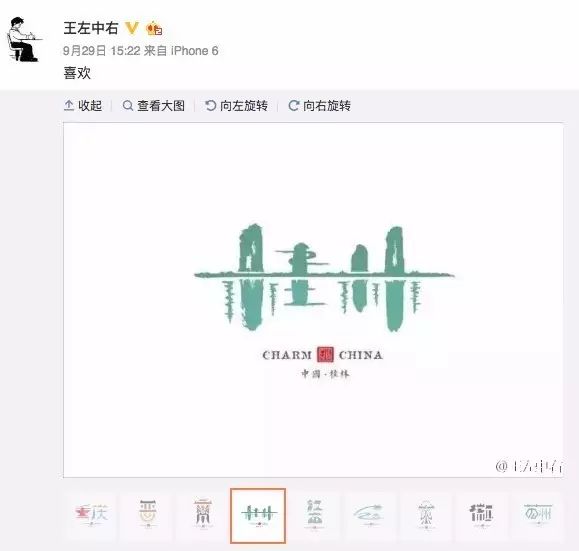Select the dark grey bold logo thumbnail
The width and height of the screenshot is (579, 551).
tap(481, 514)
